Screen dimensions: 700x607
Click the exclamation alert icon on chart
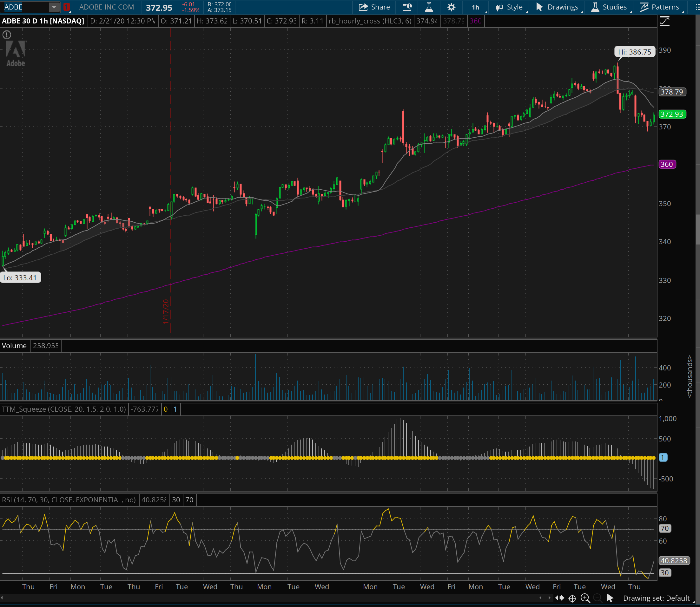click(x=7, y=35)
